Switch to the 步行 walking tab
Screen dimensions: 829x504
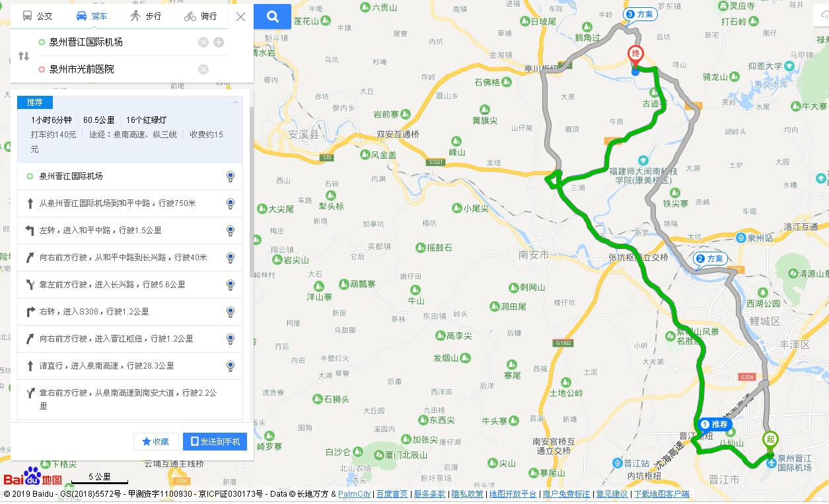click(x=145, y=16)
